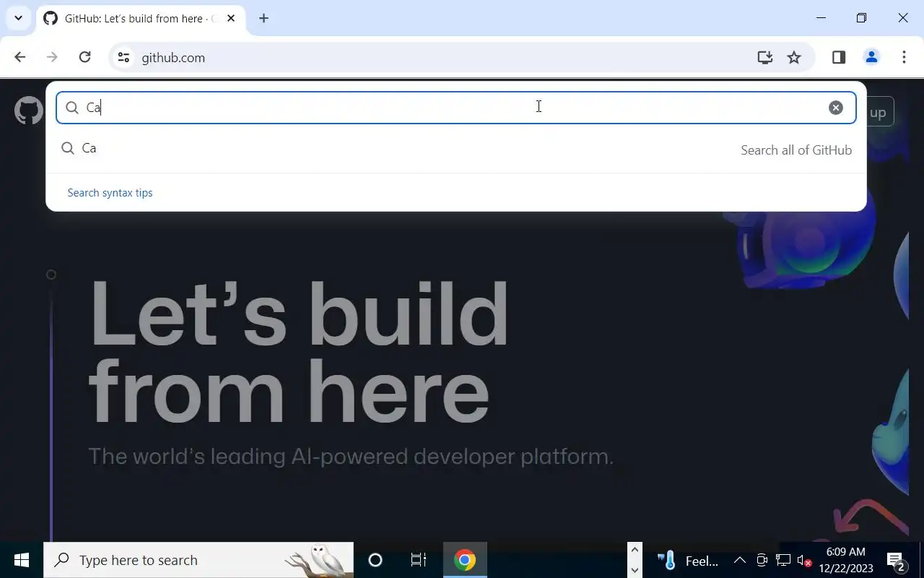
Task: Open Cortana circle icon on taskbar
Action: (375, 560)
